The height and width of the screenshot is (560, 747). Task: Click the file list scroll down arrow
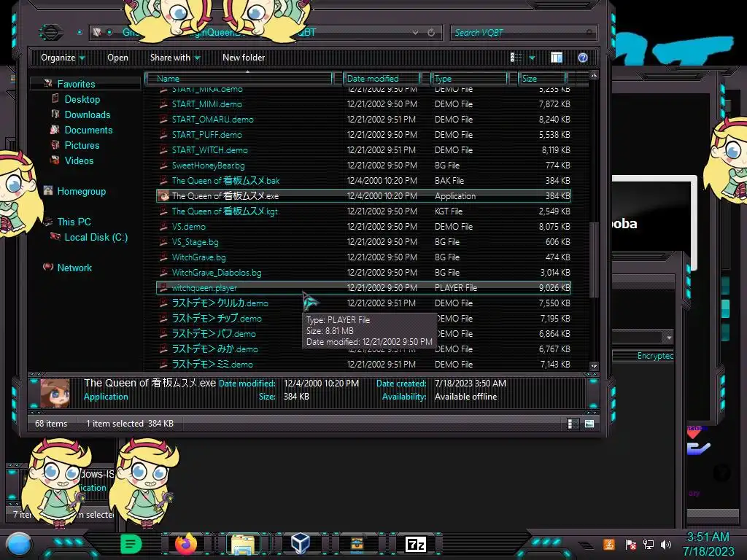coord(594,366)
